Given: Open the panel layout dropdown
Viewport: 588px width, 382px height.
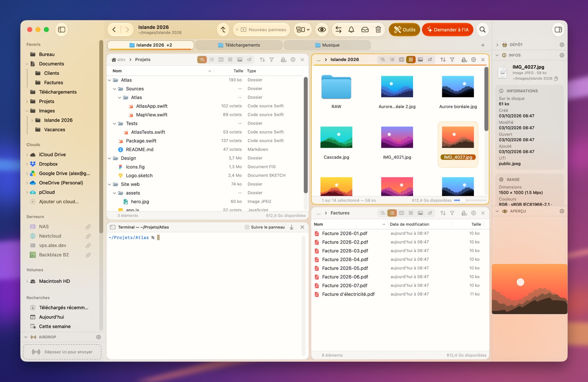Looking at the screenshot, I should click(x=303, y=30).
